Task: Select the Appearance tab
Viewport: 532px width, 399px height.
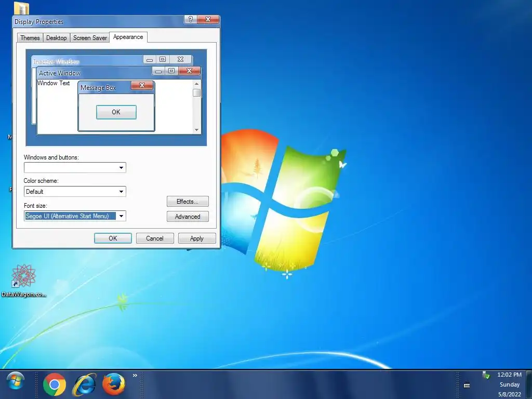Action: tap(128, 37)
